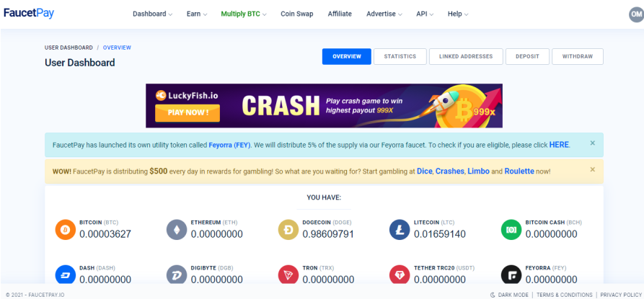
Task: Click the DigiByte coin icon
Action: click(177, 275)
